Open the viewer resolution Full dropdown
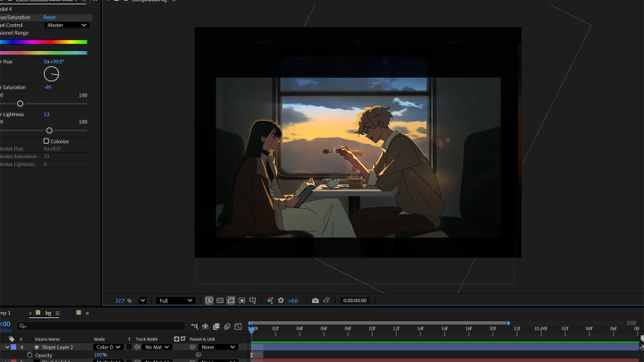 175,300
